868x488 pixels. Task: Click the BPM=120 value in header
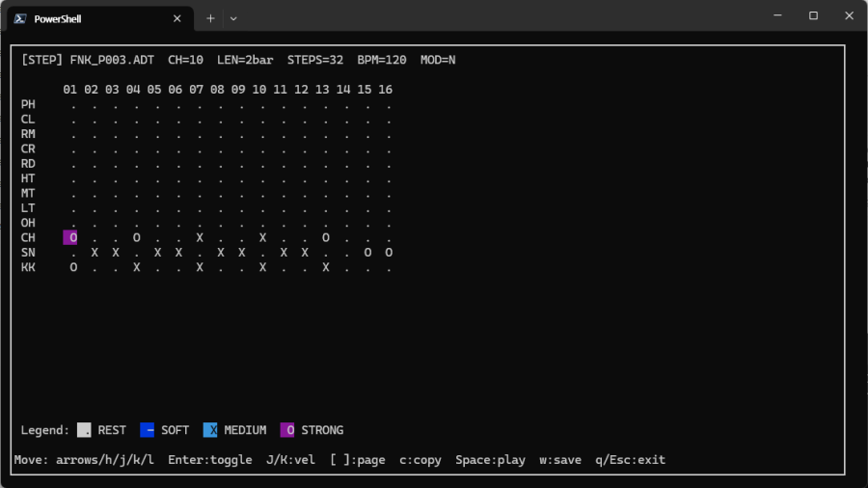pyautogui.click(x=382, y=60)
